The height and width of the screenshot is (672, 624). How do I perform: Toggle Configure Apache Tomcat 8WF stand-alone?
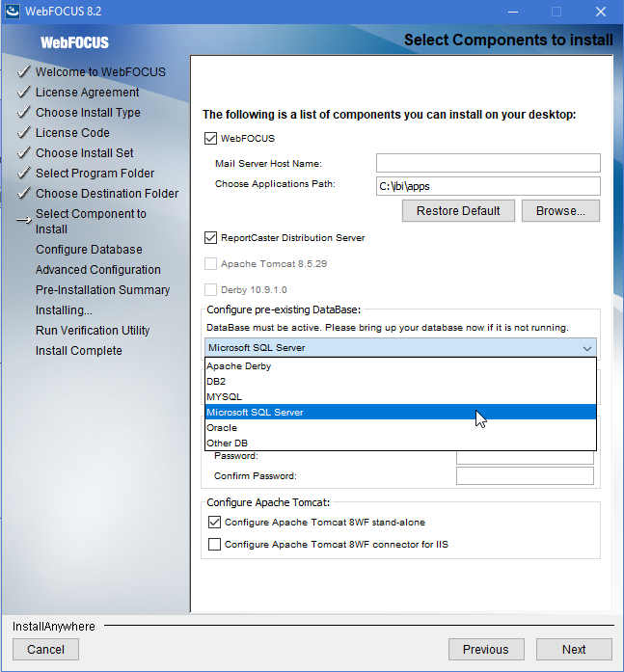pyautogui.click(x=214, y=522)
